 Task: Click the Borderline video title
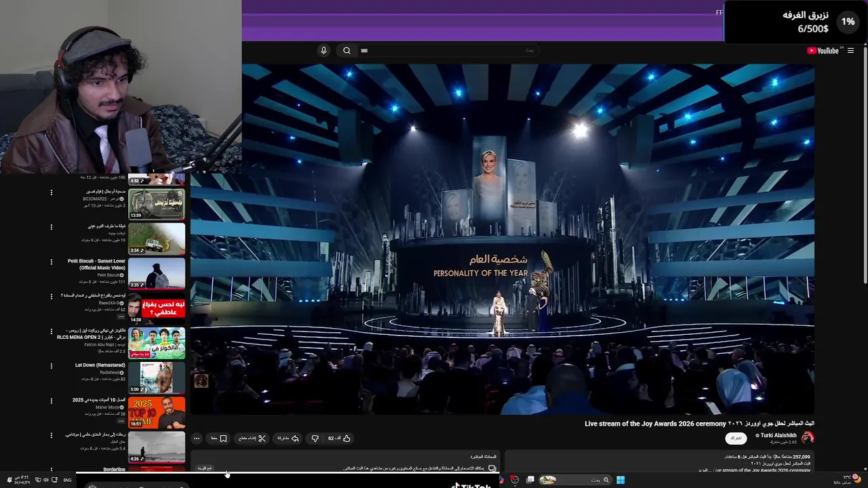pyautogui.click(x=115, y=469)
